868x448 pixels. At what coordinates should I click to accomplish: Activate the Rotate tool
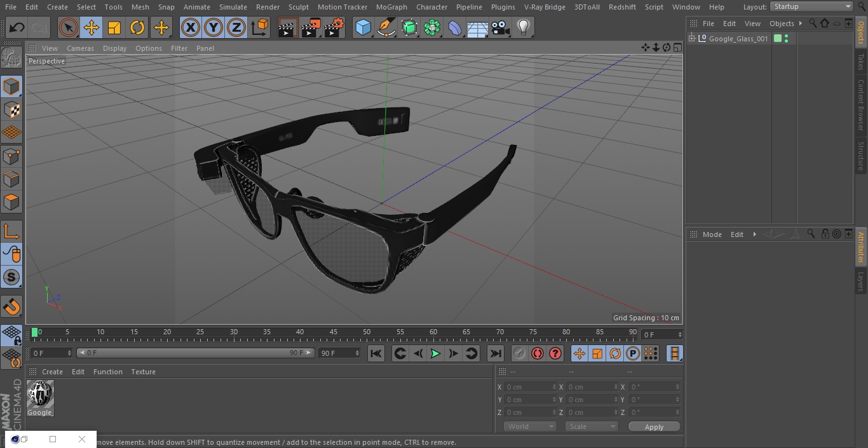[x=137, y=27]
